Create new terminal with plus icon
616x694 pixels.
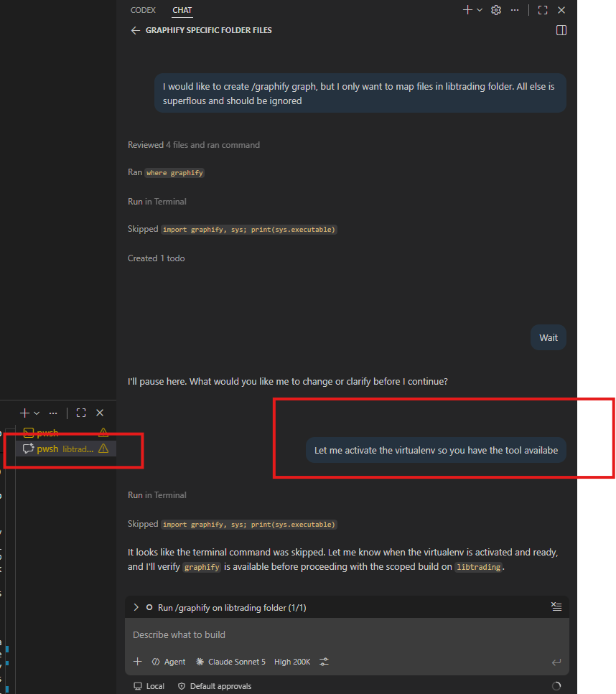[25, 413]
